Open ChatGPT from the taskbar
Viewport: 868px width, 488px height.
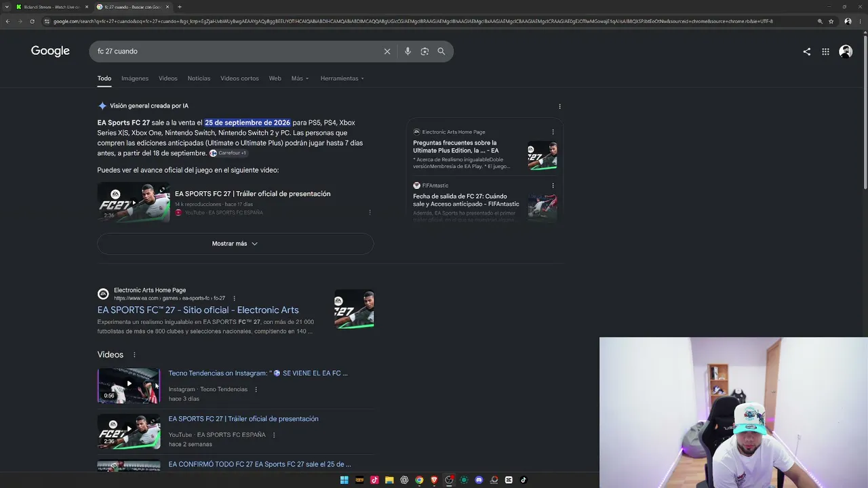click(404, 480)
